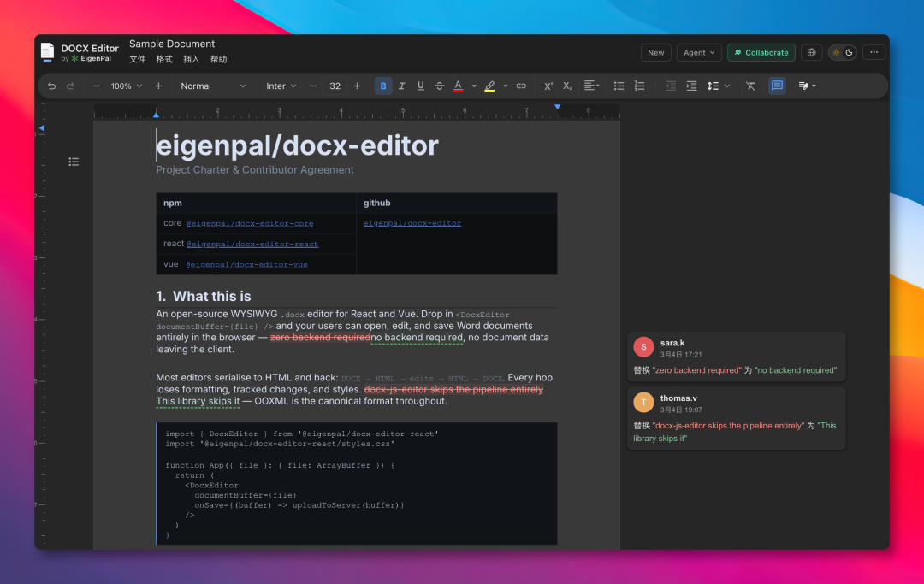Toggle strikethrough formatting

point(440,86)
